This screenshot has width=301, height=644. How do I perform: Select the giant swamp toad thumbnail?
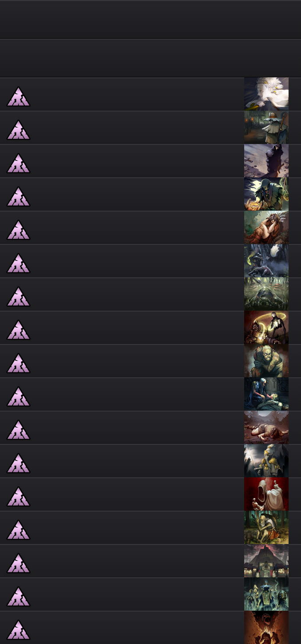coord(266,294)
